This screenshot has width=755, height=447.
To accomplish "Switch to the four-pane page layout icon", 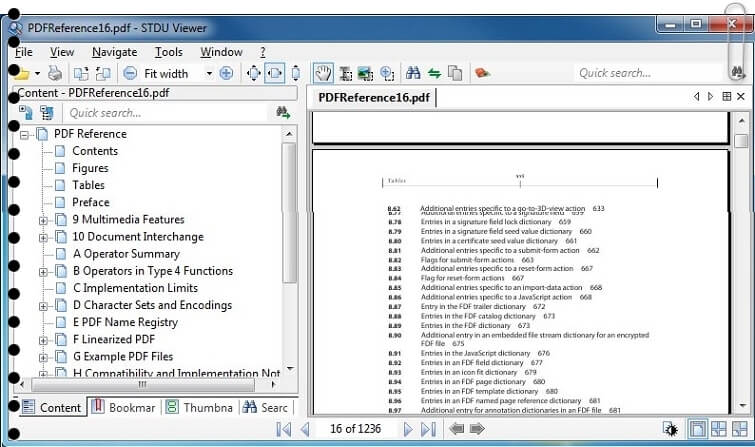I will pyautogui.click(x=719, y=429).
